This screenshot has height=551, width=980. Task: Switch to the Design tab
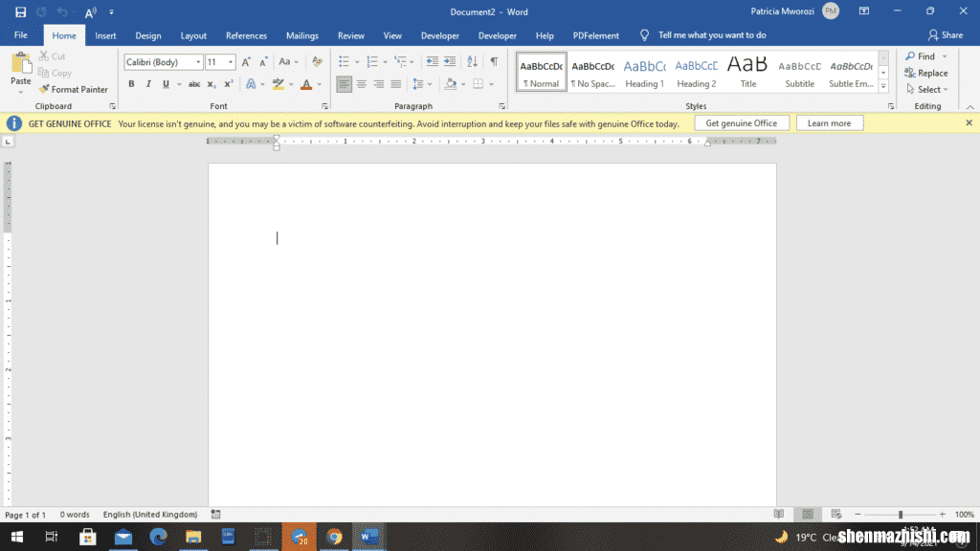point(148,35)
